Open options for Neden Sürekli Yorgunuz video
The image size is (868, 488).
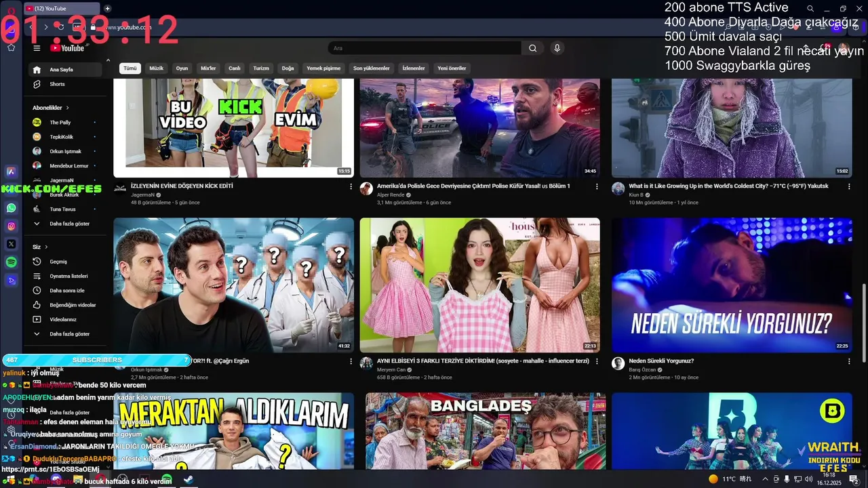849,361
